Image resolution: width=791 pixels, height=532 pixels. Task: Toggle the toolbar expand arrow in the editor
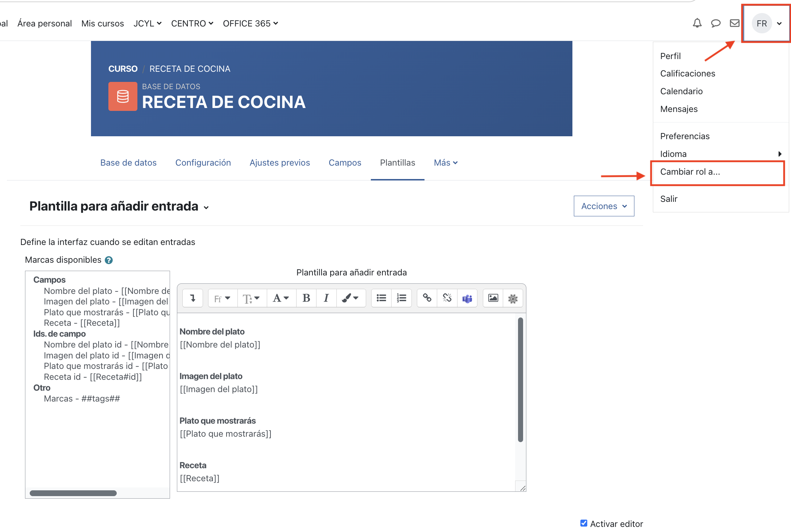tap(192, 298)
